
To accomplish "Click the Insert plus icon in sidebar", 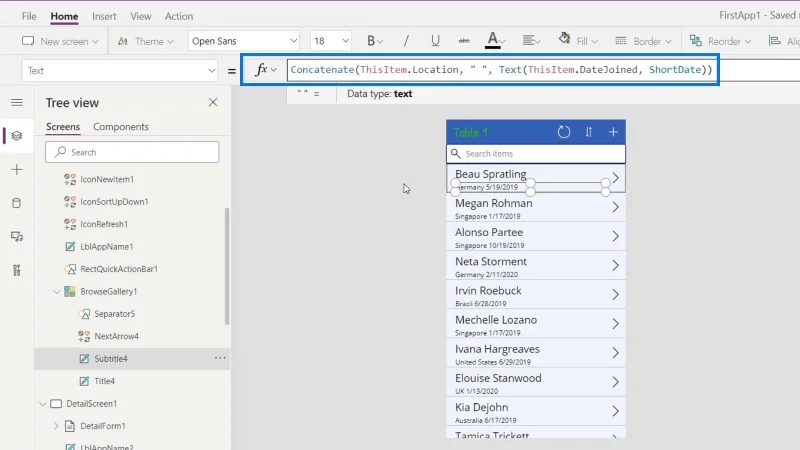I will [x=17, y=169].
